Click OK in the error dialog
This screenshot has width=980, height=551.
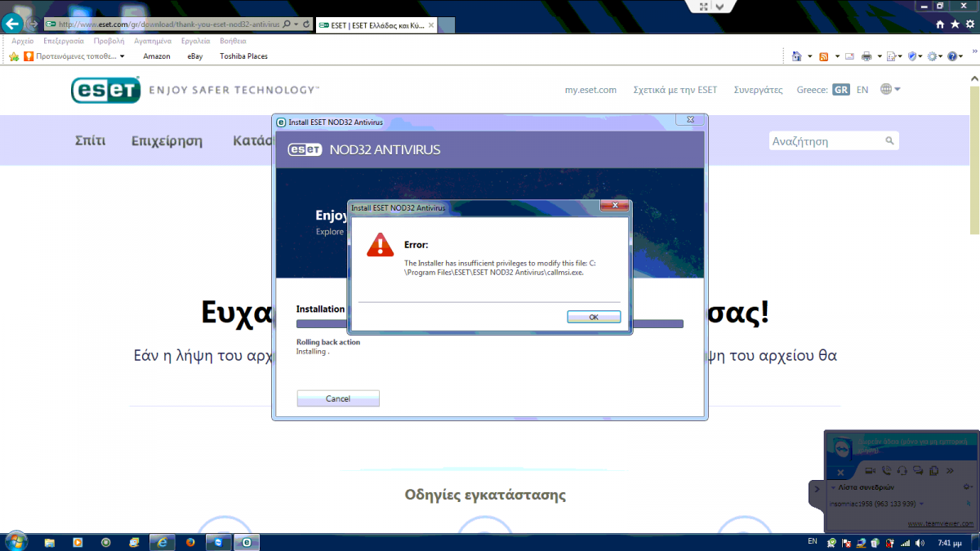click(594, 317)
